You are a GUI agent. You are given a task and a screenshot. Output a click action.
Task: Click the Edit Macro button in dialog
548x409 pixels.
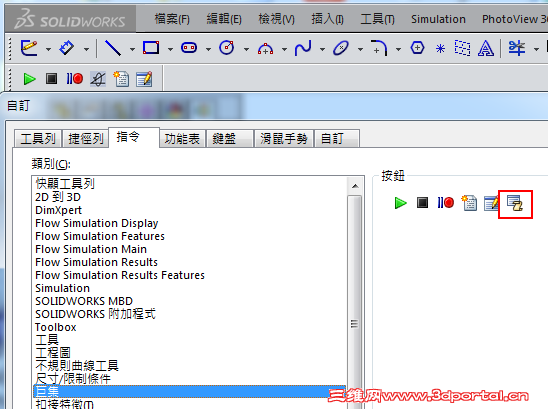[x=491, y=203]
